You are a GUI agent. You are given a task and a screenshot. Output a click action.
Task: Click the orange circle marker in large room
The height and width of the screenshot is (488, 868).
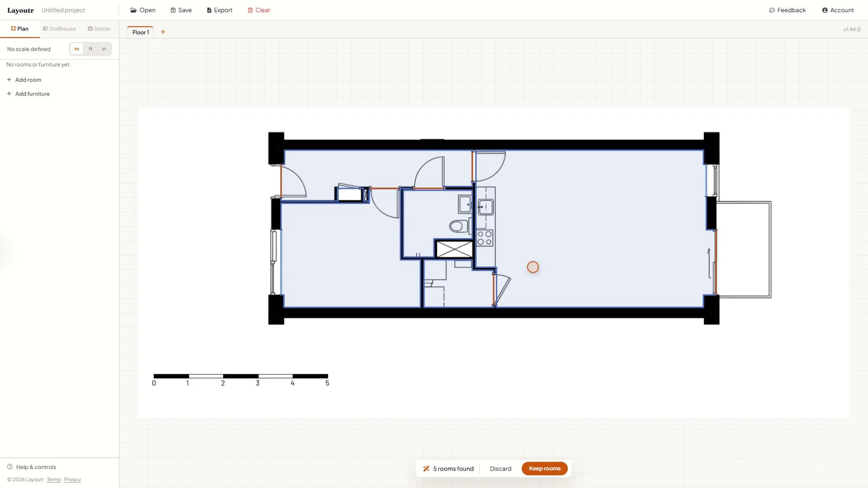tap(533, 267)
